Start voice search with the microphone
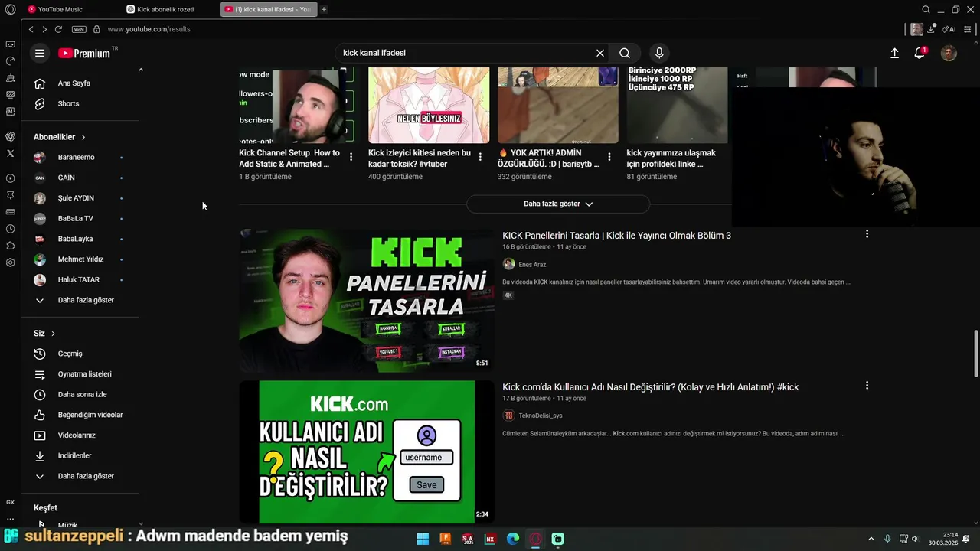The image size is (980, 551). click(x=659, y=53)
